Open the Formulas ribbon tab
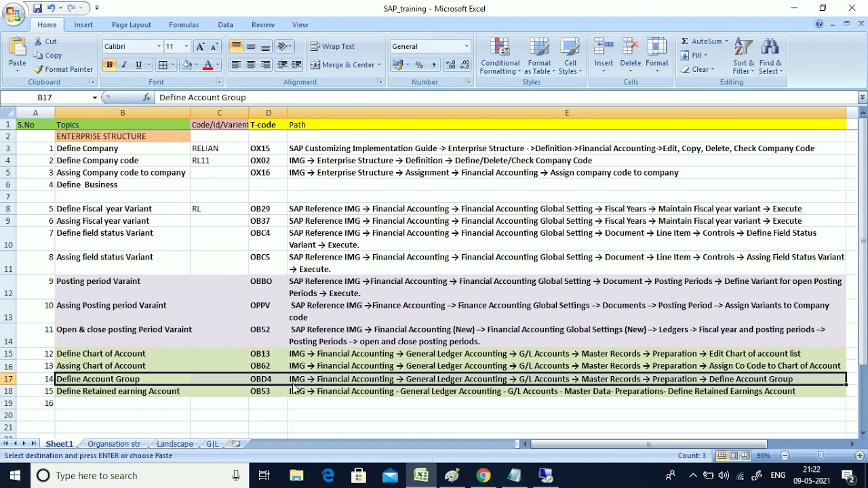The image size is (868, 488). [x=184, y=24]
